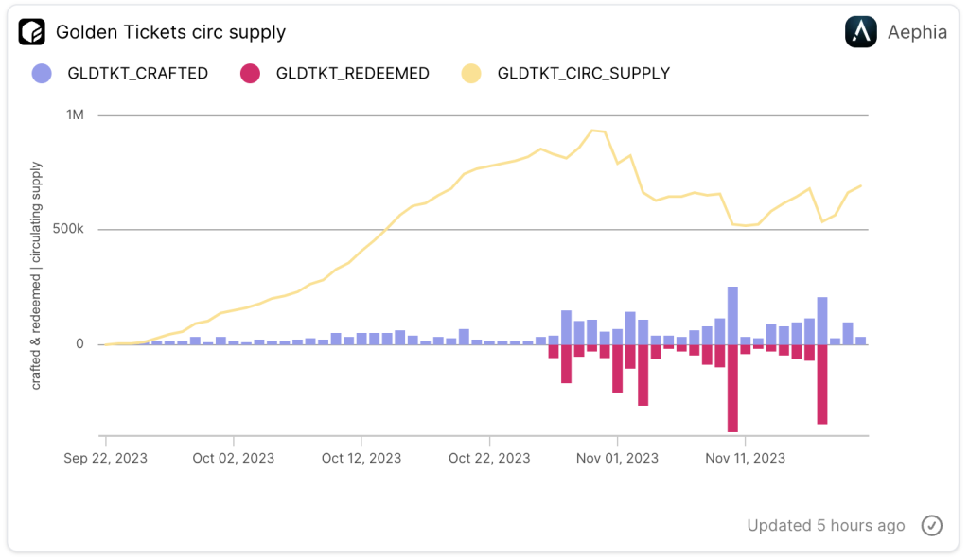Image resolution: width=969 pixels, height=560 pixels.
Task: Toggle the GLDTKT_CRAFTED series label
Action: coord(137,73)
